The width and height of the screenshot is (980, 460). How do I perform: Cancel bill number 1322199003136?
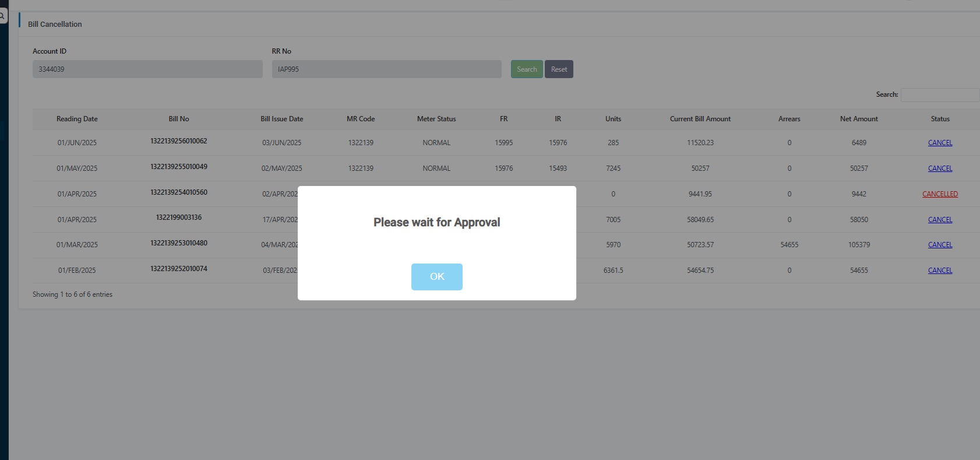(940, 220)
